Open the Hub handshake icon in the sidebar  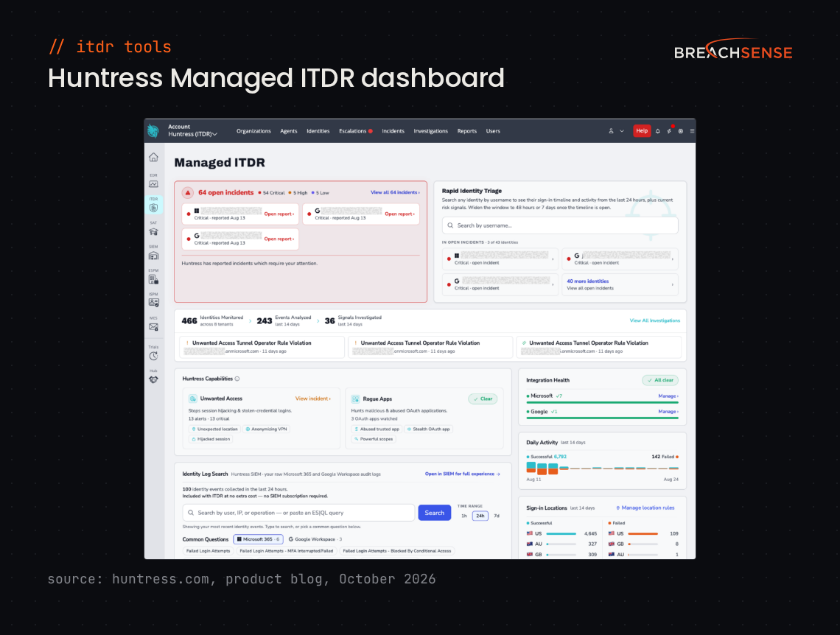point(154,379)
